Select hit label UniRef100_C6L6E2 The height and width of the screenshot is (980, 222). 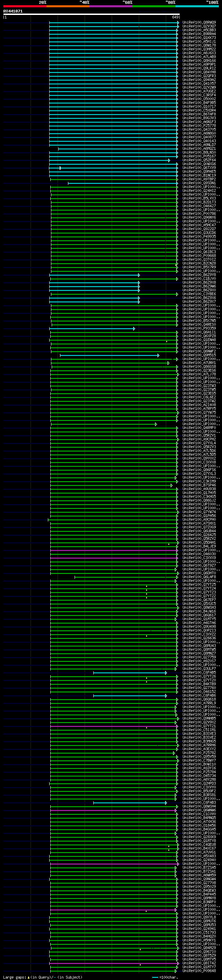199,397
